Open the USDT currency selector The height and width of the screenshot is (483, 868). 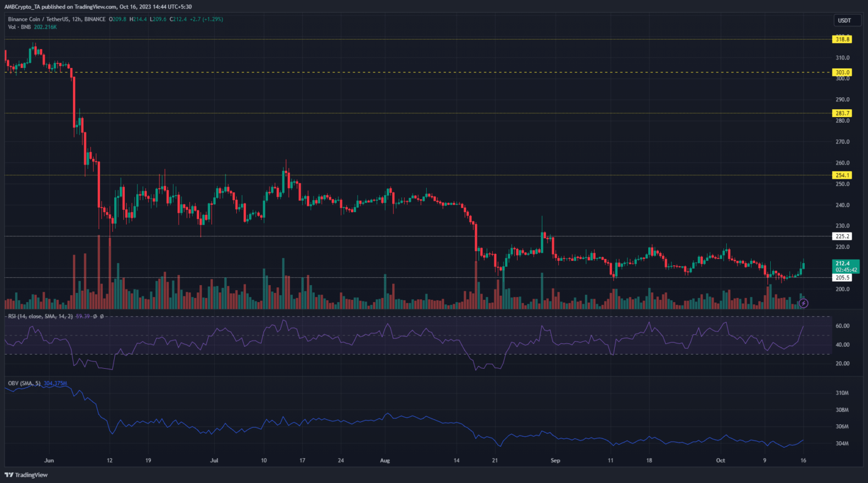[844, 20]
